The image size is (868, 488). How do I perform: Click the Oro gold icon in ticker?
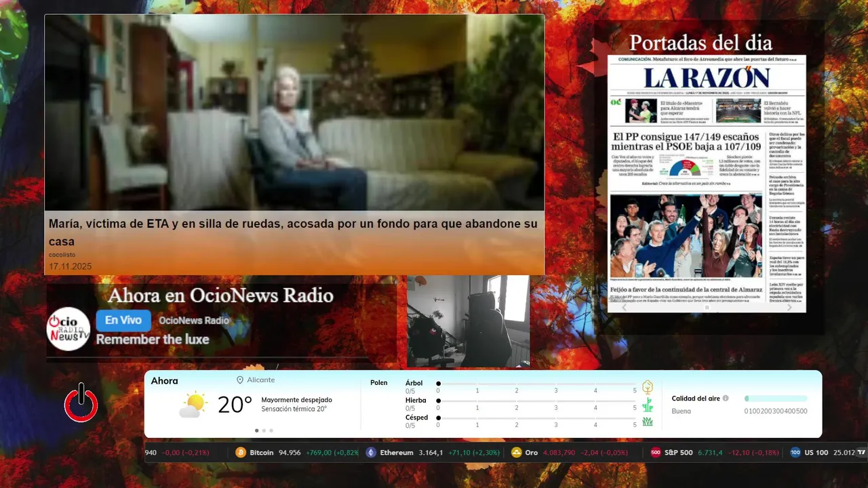tap(517, 453)
